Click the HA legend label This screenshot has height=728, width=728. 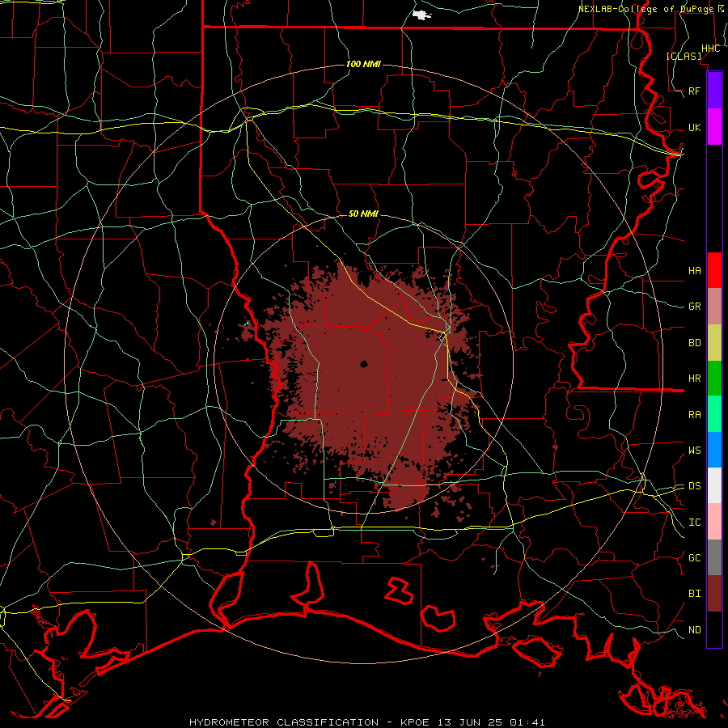coord(695,270)
